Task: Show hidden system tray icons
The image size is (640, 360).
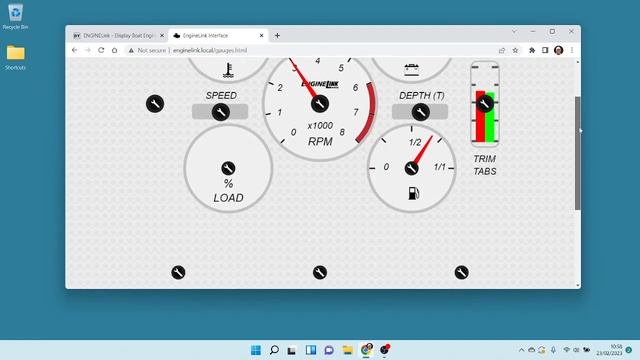Action: (521, 350)
